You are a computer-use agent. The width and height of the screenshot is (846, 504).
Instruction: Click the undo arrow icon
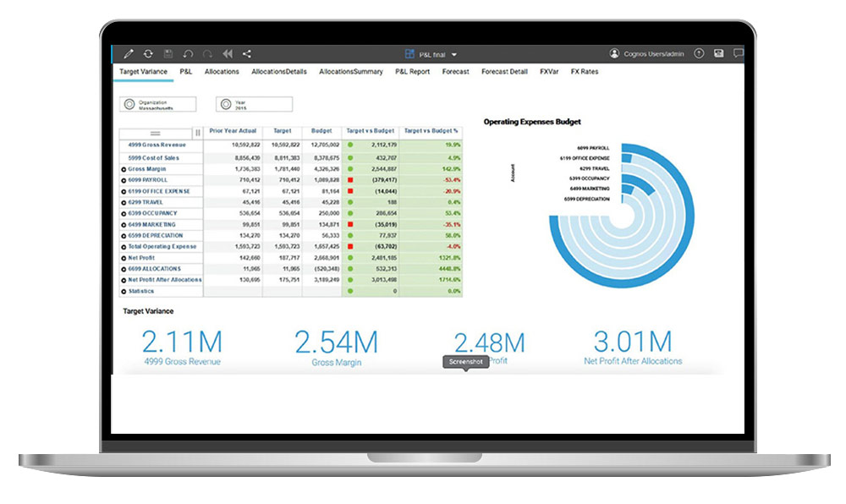pyautogui.click(x=188, y=54)
